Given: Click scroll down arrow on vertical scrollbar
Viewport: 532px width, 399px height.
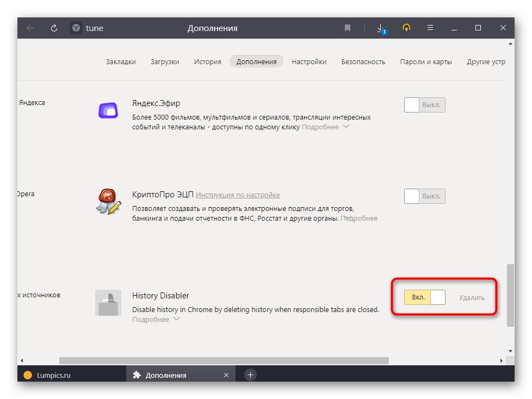Looking at the screenshot, I should [x=510, y=351].
